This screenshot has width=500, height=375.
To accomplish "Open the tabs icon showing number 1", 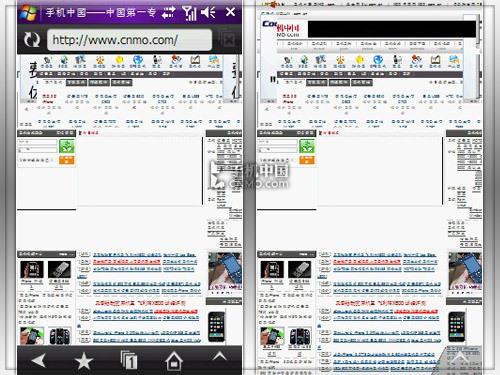I will 129,360.
